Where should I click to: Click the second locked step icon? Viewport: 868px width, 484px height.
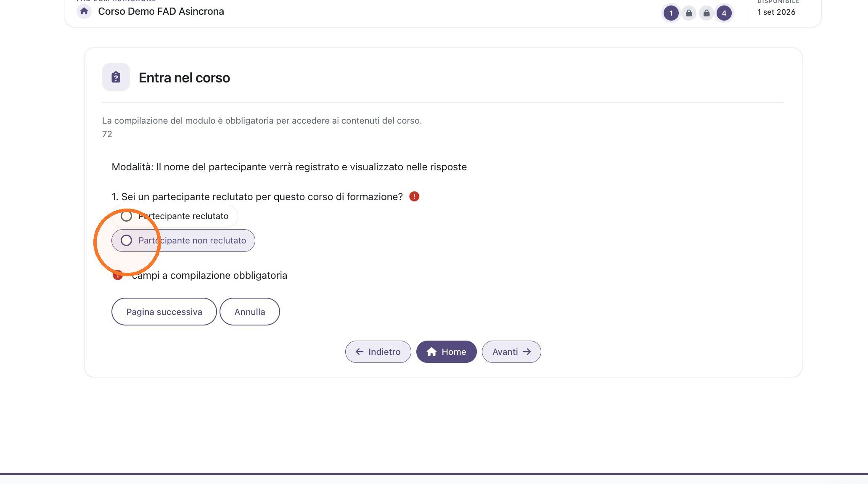(x=707, y=13)
